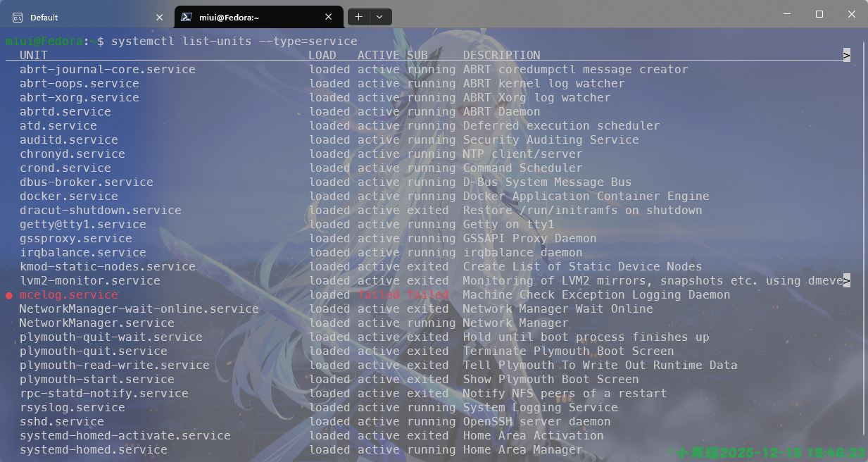The width and height of the screenshot is (868, 462).
Task: Click the sshd.service entry
Action: pos(61,421)
